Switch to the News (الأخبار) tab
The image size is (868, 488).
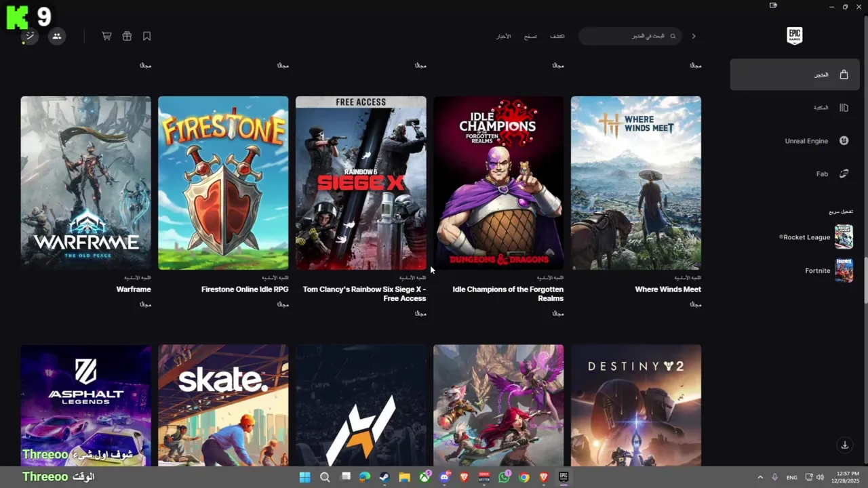click(x=503, y=36)
